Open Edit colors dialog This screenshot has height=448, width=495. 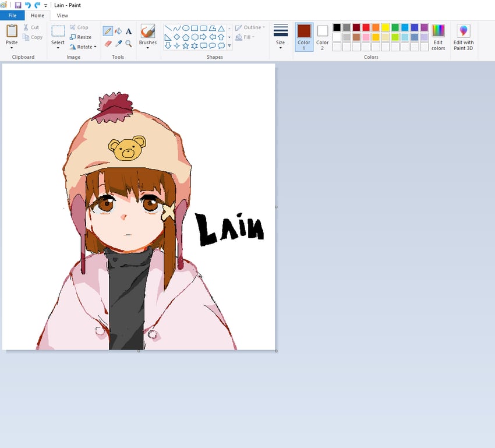(438, 37)
